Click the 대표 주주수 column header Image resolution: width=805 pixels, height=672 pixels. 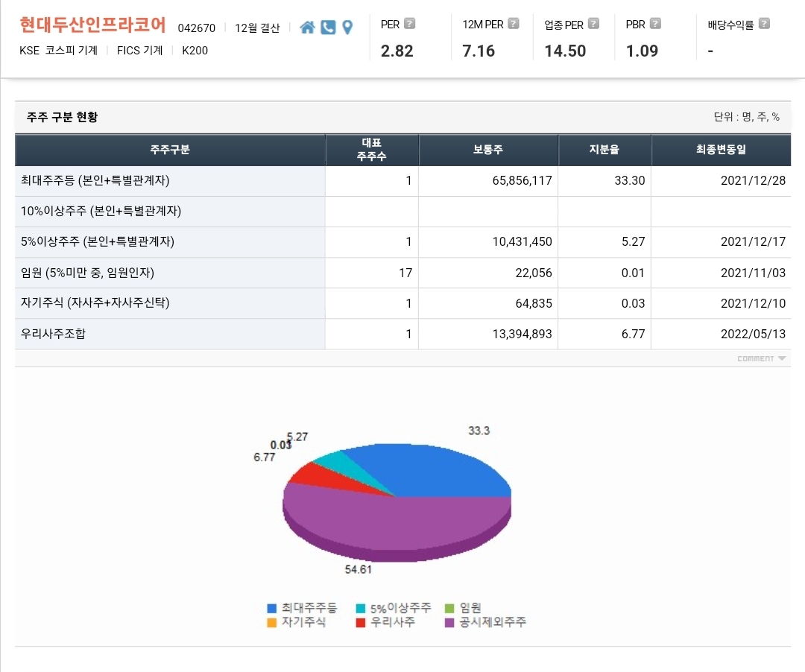pos(372,150)
